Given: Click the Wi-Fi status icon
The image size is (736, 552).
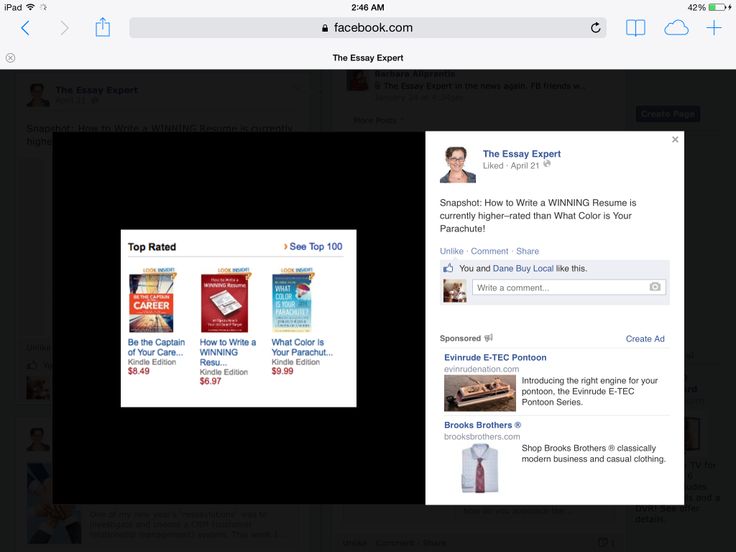Looking at the screenshot, I should pyautogui.click(x=31, y=7).
